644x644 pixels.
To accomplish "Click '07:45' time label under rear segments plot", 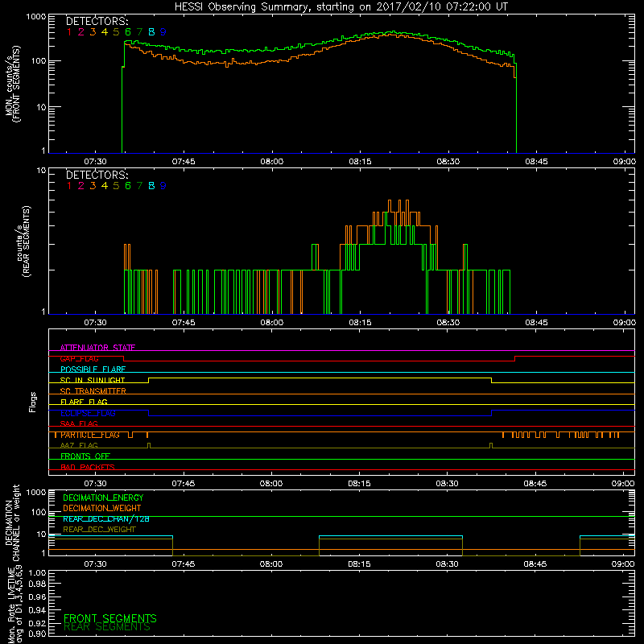I will (x=184, y=323).
